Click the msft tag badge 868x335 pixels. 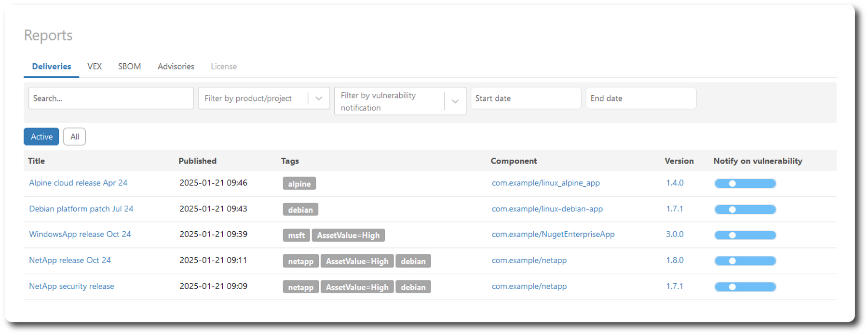(x=296, y=236)
